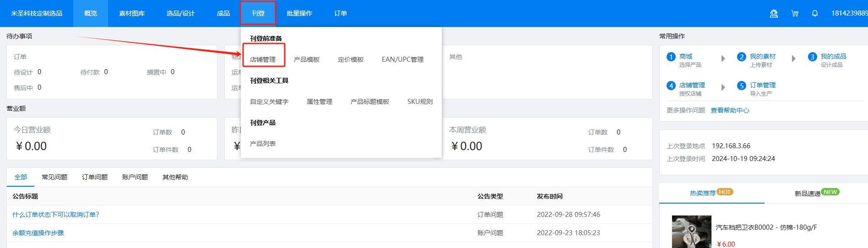Click step 4 店铺管理 circle icon
Screen dimensions: 868x248
coord(671,86)
